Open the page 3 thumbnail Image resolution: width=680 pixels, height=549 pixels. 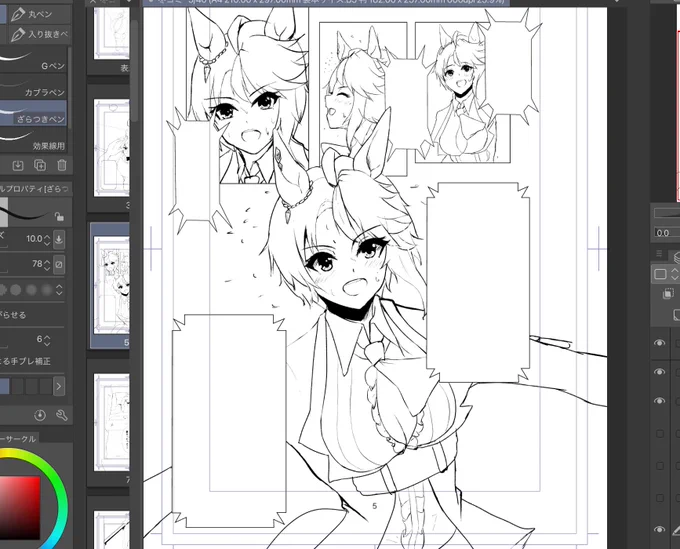(x=111, y=148)
